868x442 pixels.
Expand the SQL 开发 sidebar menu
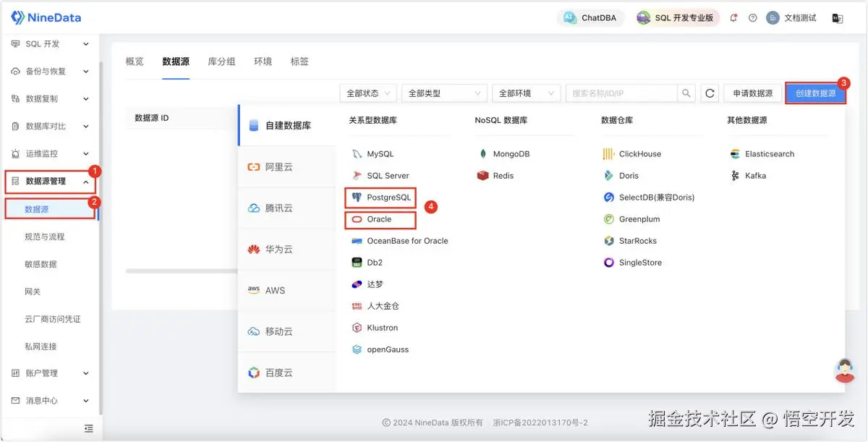click(x=50, y=44)
